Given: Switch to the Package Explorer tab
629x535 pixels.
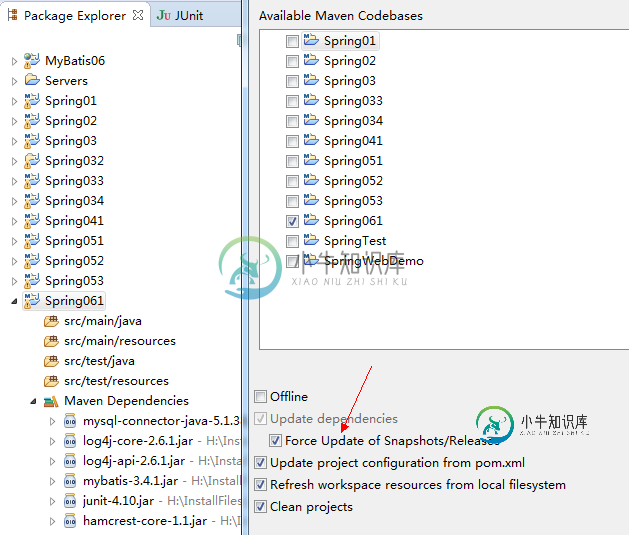Looking at the screenshot, I should pos(75,15).
